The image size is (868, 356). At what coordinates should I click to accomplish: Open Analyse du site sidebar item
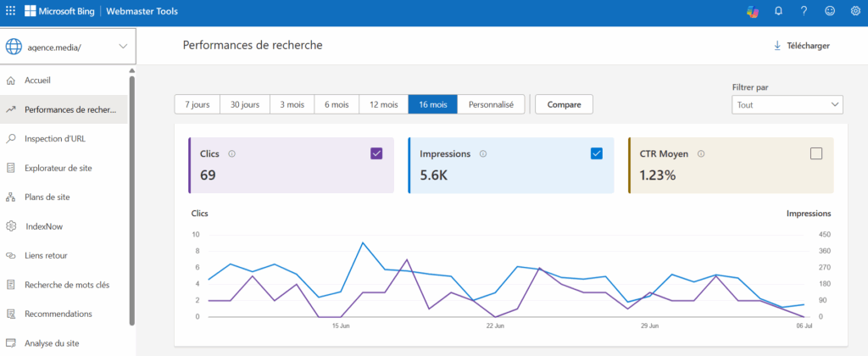click(64, 343)
